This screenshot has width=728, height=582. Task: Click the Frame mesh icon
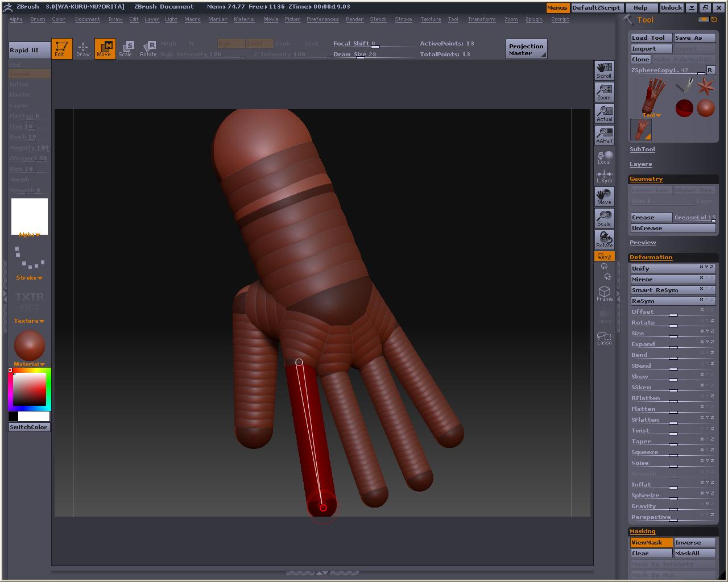pyautogui.click(x=604, y=293)
